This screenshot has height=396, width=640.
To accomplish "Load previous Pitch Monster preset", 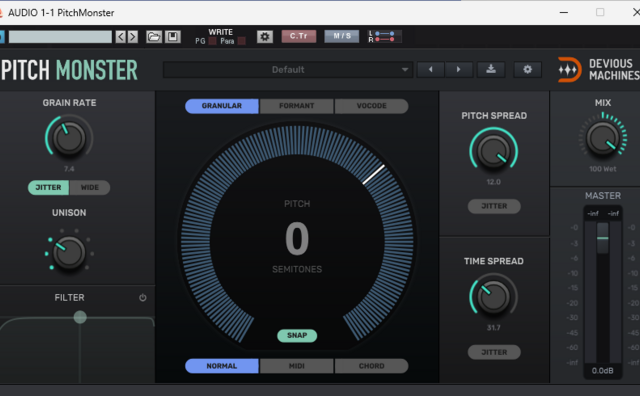I will (430, 69).
